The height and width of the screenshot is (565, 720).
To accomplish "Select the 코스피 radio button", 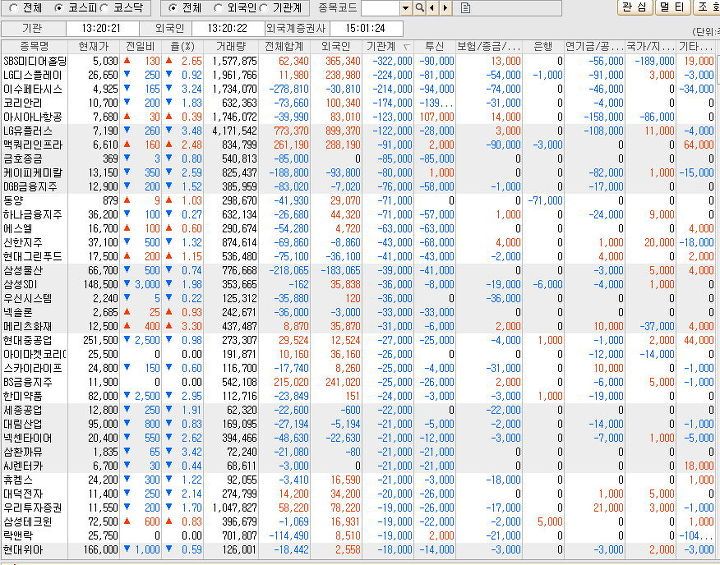I will click(58, 8).
